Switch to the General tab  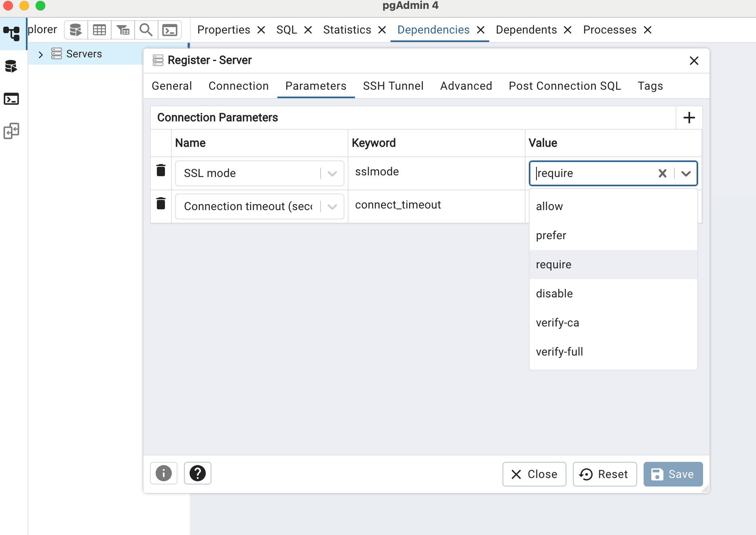point(172,86)
